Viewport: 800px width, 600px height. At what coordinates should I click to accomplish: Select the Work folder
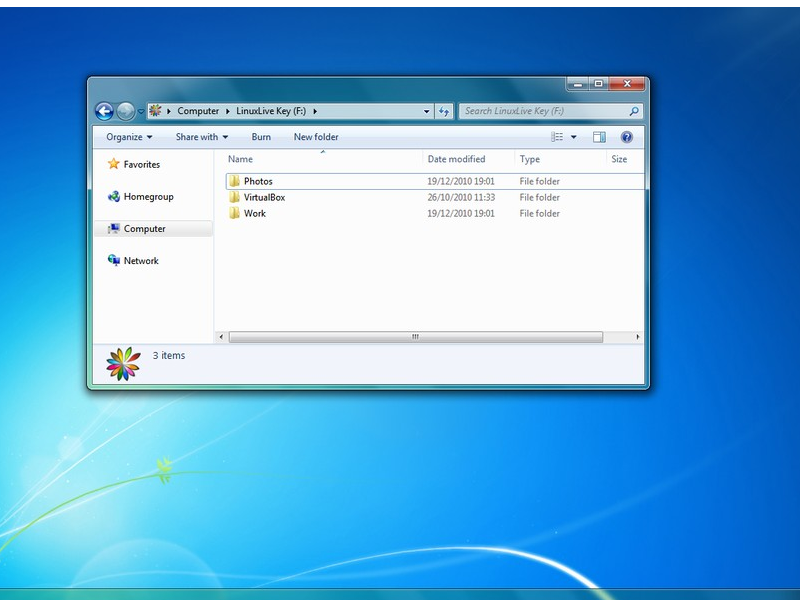click(x=255, y=214)
